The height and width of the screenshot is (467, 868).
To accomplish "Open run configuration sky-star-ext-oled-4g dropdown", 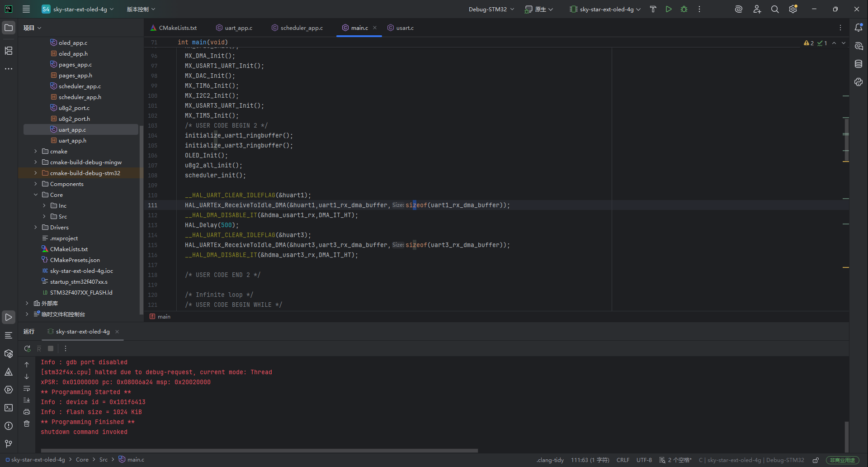I will (605, 9).
